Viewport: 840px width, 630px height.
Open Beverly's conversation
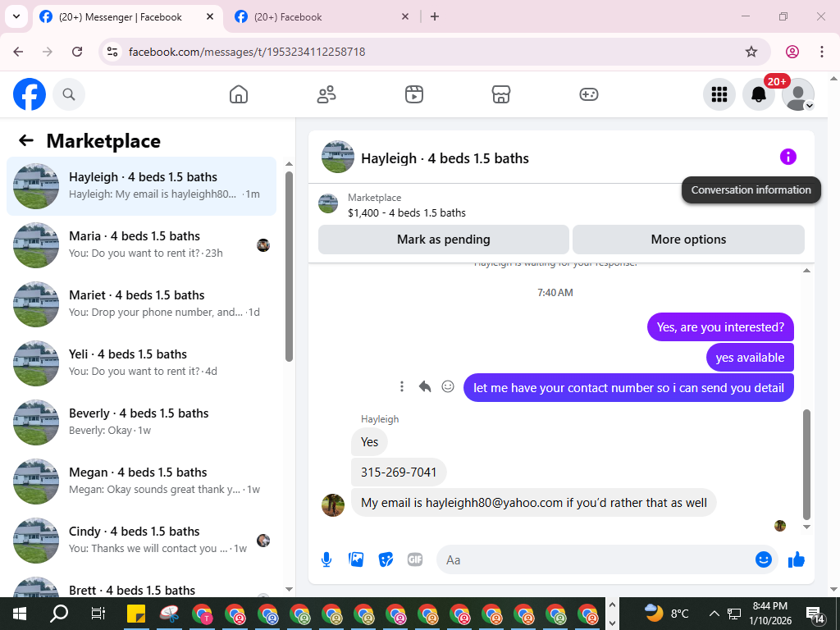click(x=141, y=422)
